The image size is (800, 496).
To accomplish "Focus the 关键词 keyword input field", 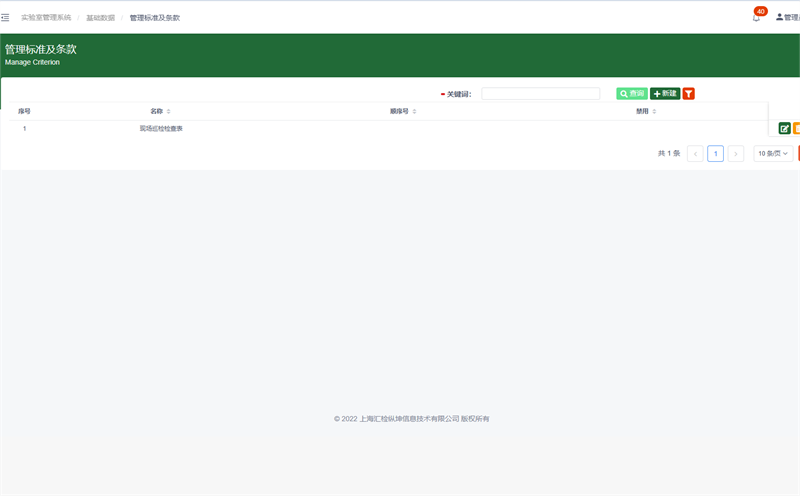I will point(540,94).
